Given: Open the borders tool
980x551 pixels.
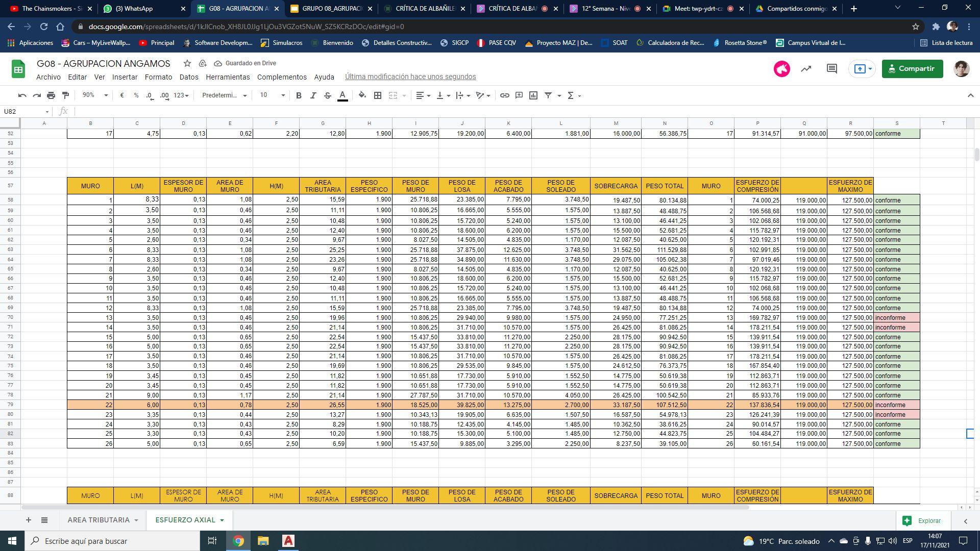Looking at the screenshot, I should (378, 95).
